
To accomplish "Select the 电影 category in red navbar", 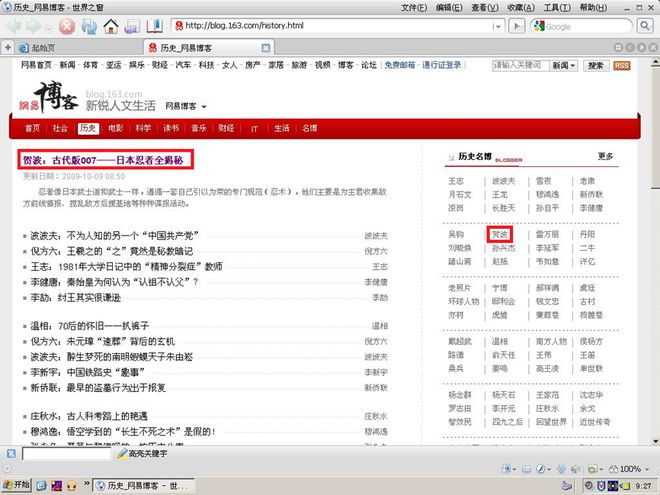I will pos(116,128).
